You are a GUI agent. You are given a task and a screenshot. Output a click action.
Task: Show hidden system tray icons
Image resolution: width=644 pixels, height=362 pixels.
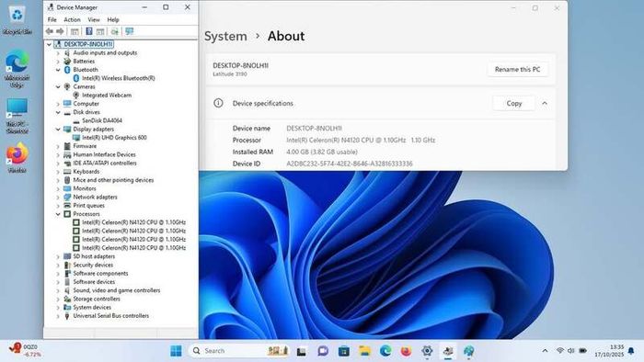click(x=545, y=351)
